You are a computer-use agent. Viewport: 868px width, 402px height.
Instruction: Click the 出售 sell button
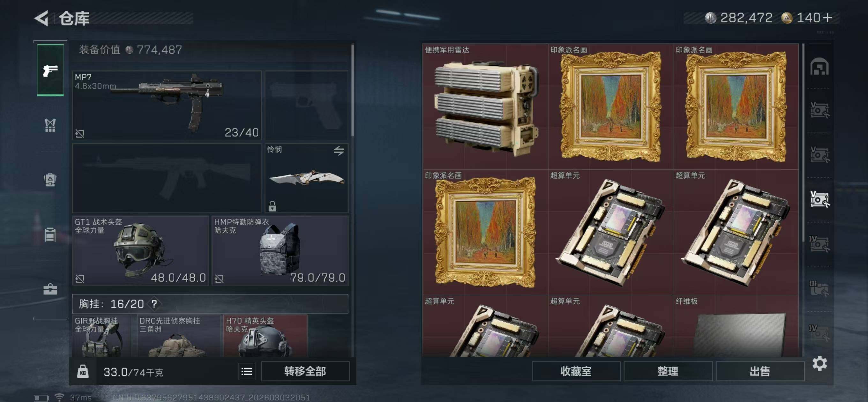pyautogui.click(x=760, y=371)
